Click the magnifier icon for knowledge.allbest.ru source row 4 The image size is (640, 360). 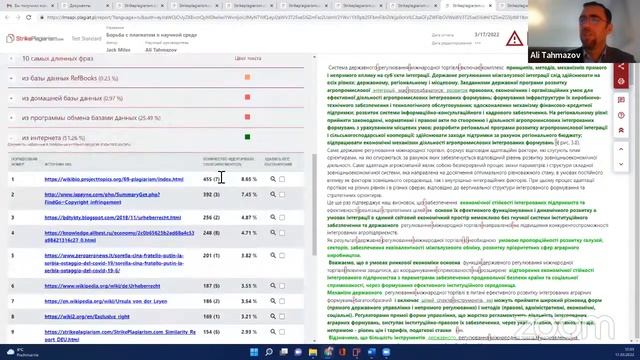[273, 233]
